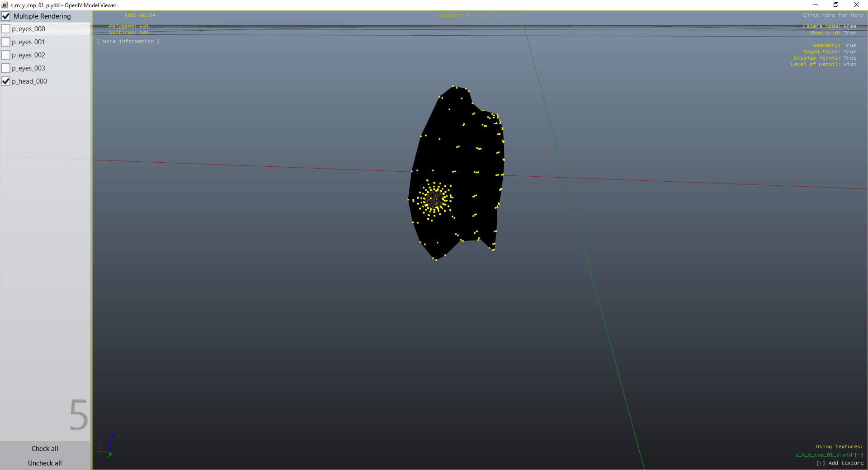Tick the p_eyes_002 checkbox
The width and height of the screenshot is (868, 470).
pos(6,55)
